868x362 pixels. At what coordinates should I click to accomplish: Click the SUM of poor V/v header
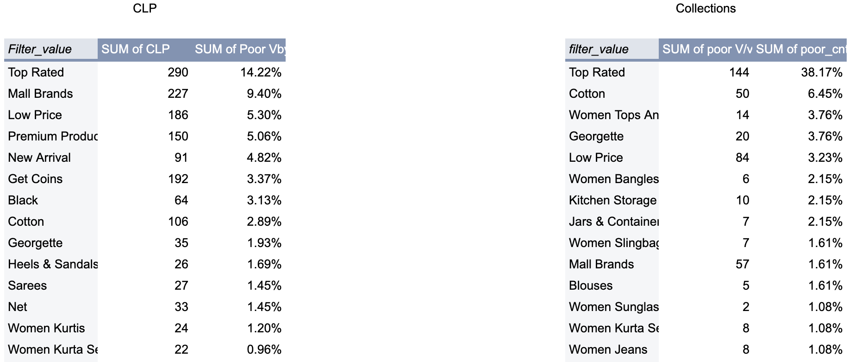(x=706, y=49)
